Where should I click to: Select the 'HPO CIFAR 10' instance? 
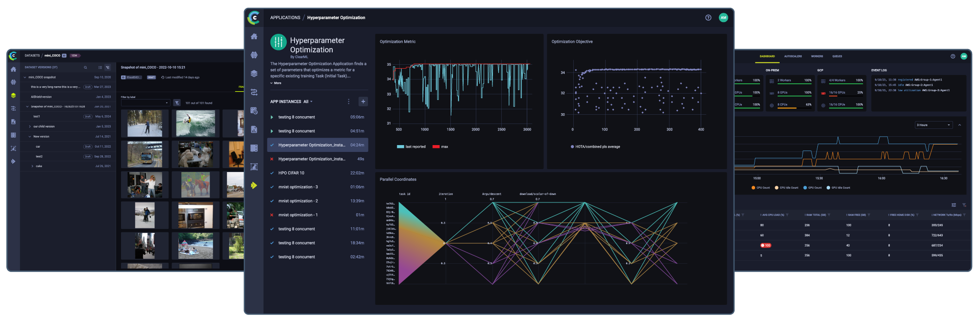point(291,173)
